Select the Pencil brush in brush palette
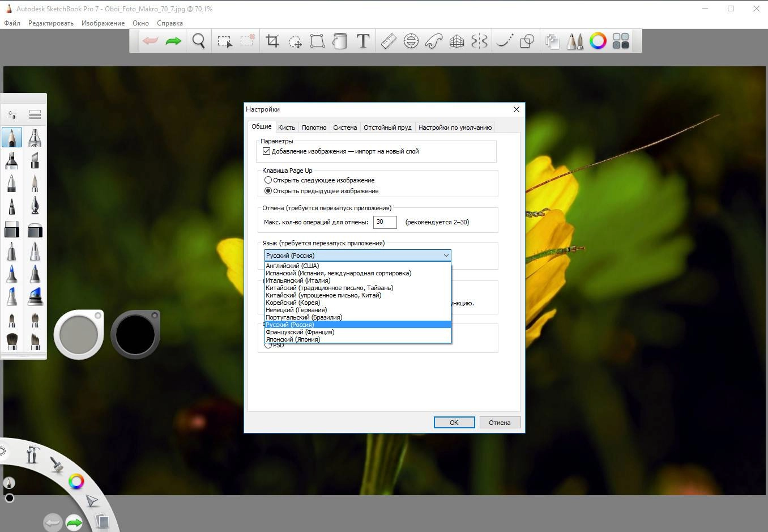The image size is (768, 532). 12,137
